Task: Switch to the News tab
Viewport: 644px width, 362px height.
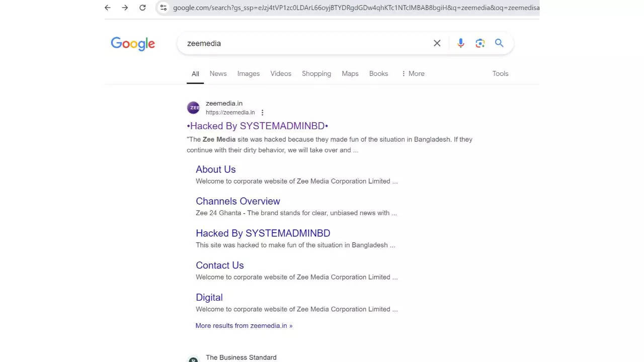Action: tap(218, 73)
